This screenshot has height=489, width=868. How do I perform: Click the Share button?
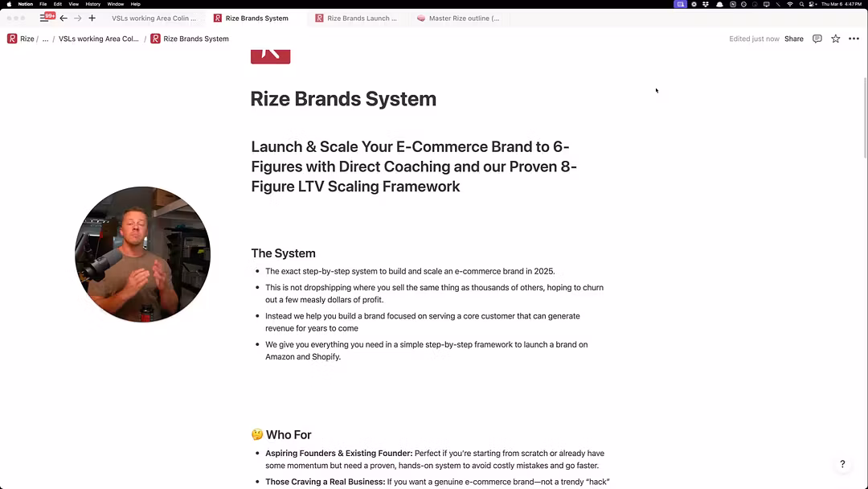pos(794,39)
